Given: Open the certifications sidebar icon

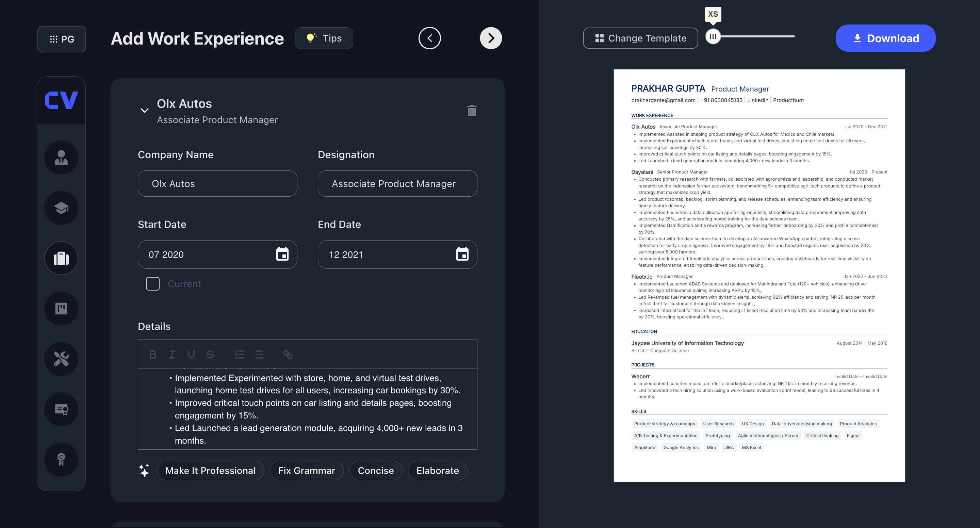Looking at the screenshot, I should click(x=61, y=409).
